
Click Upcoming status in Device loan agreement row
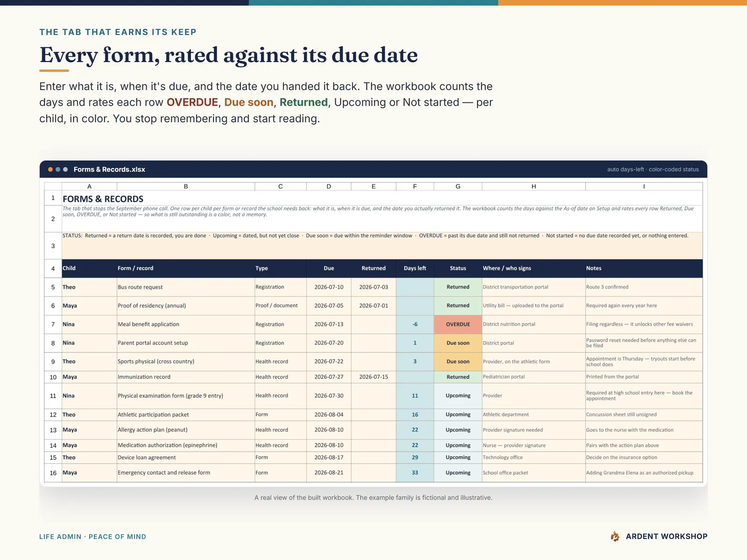click(x=458, y=457)
